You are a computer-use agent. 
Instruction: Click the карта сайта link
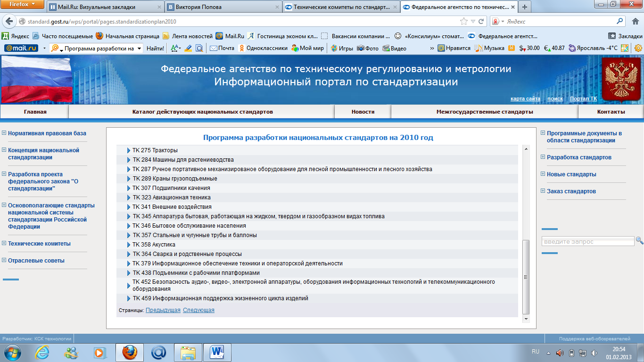pyautogui.click(x=525, y=99)
